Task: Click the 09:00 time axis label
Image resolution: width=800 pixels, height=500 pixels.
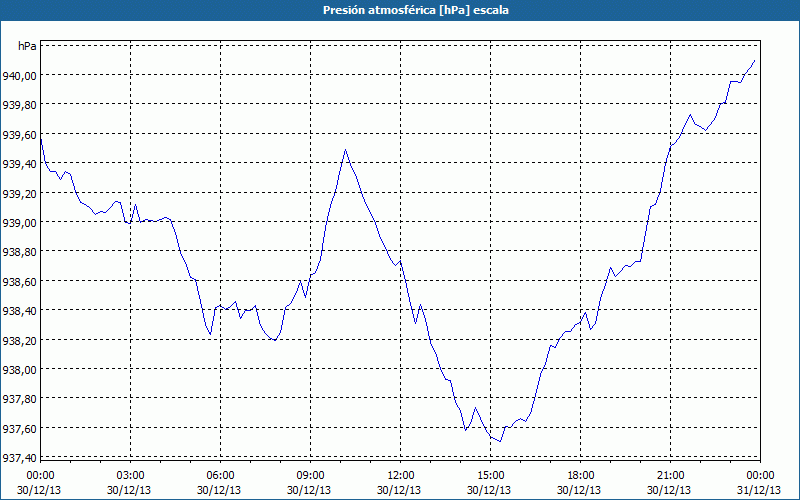Action: [x=311, y=476]
